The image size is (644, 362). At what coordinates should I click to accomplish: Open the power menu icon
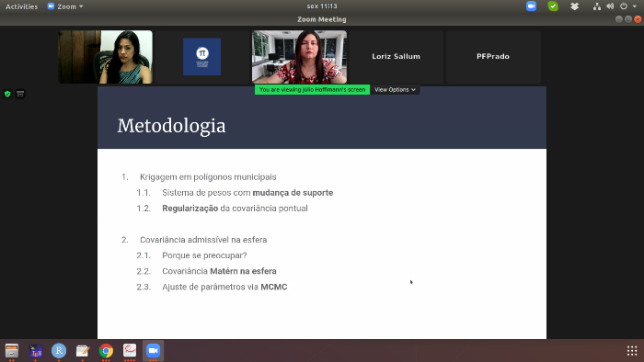pyautogui.click(x=624, y=6)
